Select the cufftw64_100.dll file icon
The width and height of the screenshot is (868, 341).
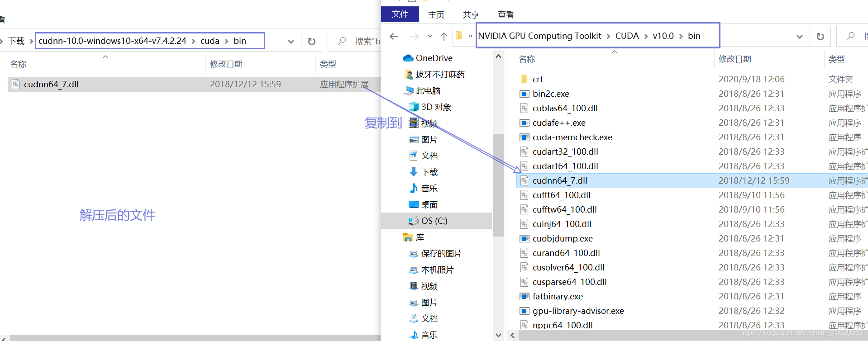coord(524,209)
